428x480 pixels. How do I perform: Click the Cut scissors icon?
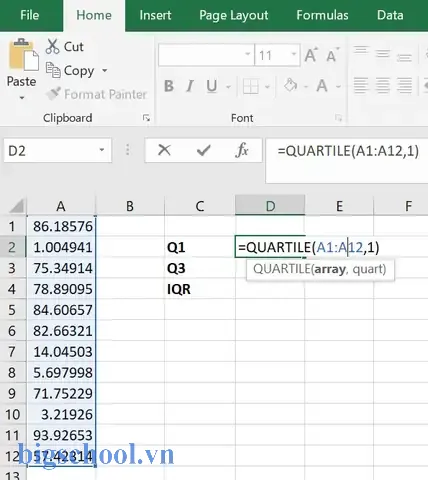click(52, 46)
